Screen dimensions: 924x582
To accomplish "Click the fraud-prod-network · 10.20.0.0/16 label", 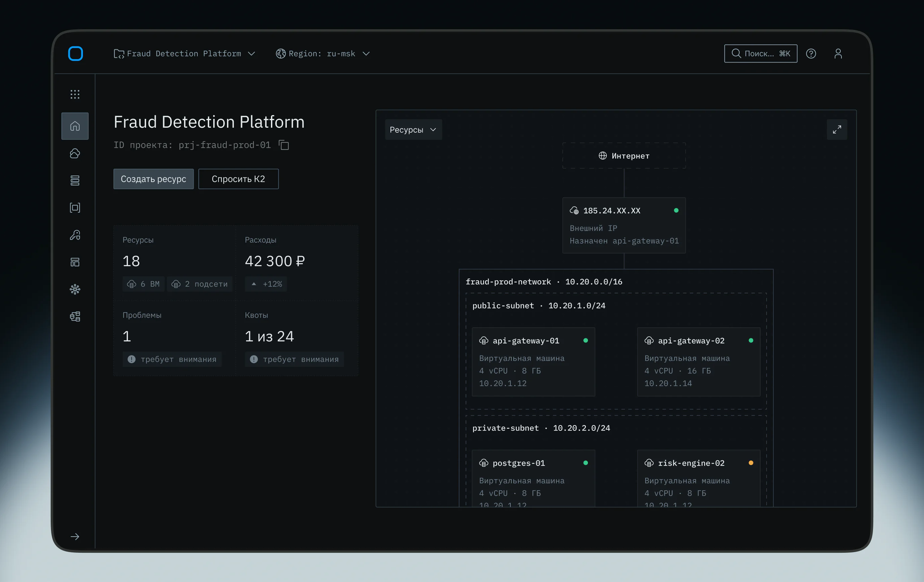I will tap(544, 282).
